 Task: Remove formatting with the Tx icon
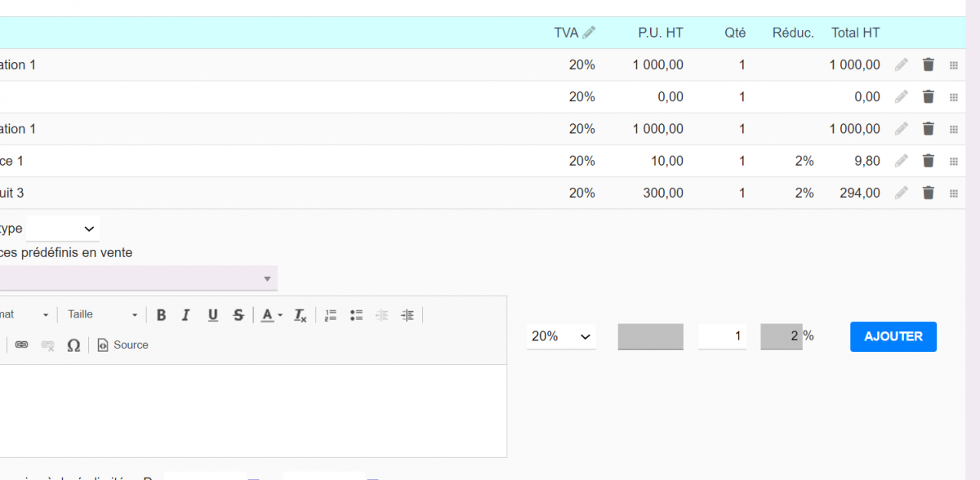(x=299, y=315)
